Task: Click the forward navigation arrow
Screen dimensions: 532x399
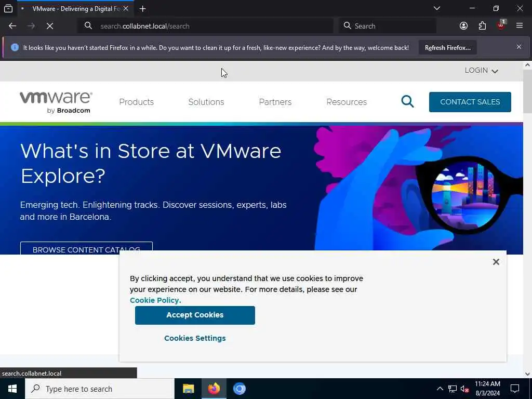Action: coord(31,26)
